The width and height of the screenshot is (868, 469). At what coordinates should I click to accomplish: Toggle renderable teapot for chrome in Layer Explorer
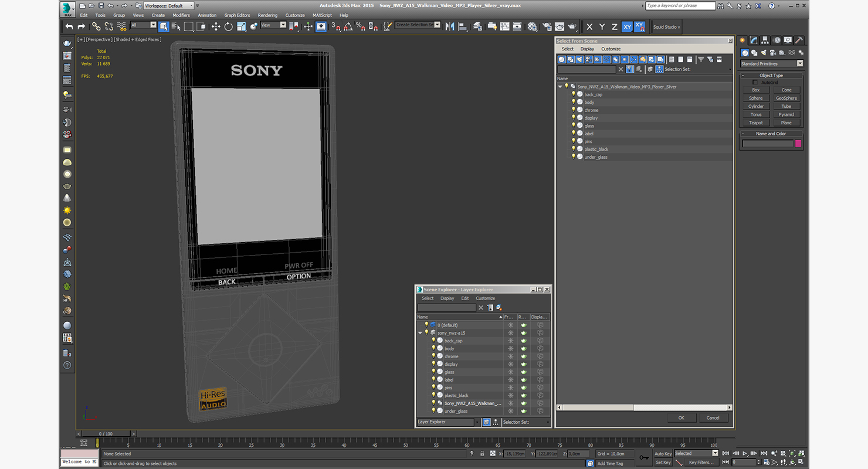coord(524,356)
